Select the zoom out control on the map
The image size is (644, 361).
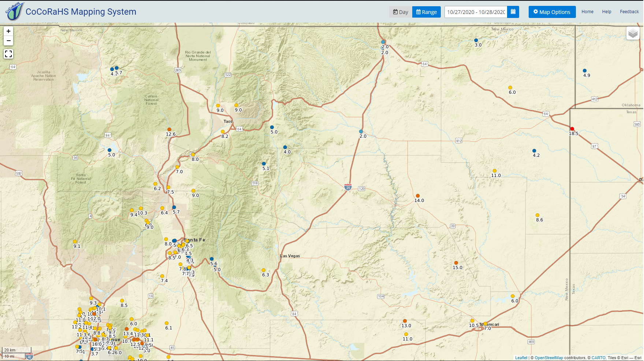(8, 41)
